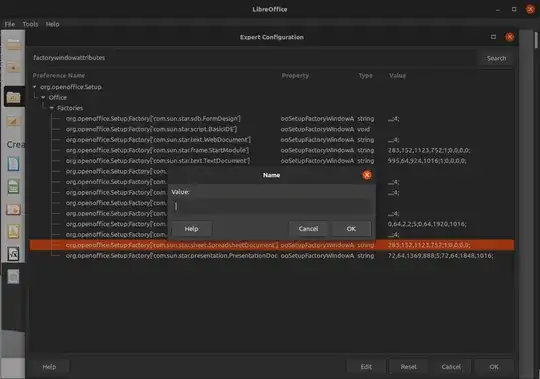Create an Impress presentation via sidebar icon
Screen dimensions: 540x379
pos(13,209)
